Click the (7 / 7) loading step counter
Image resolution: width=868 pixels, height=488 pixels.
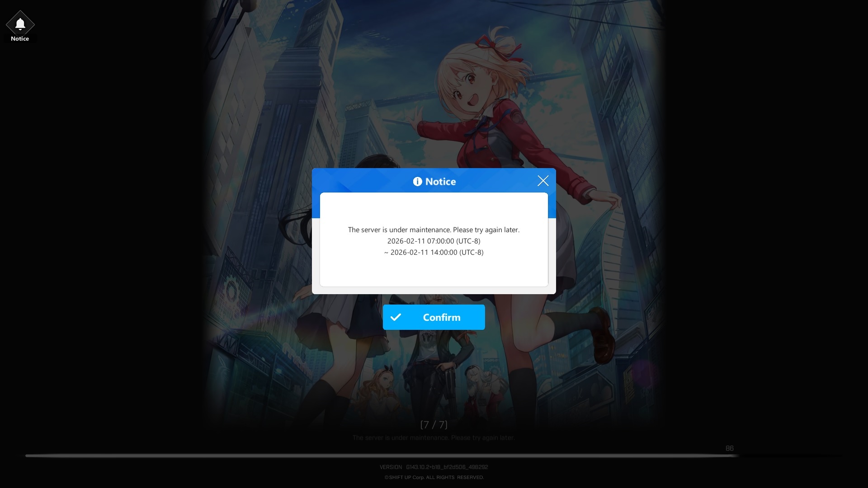pyautogui.click(x=434, y=425)
